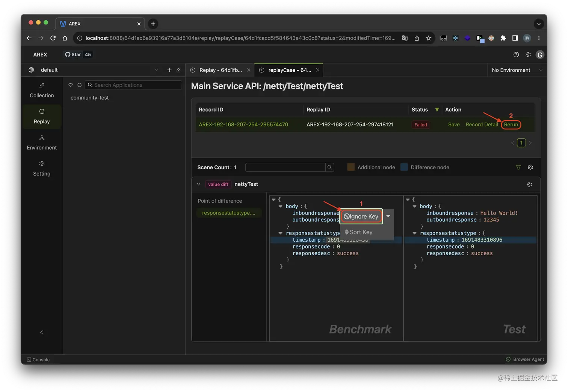Reload the browser page
This screenshot has width=568, height=392.
coord(53,38)
